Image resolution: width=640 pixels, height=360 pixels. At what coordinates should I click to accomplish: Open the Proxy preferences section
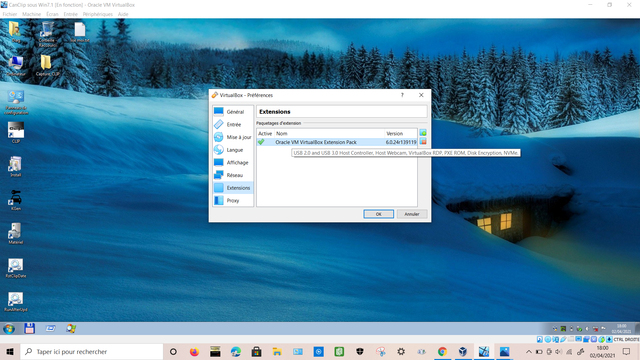(233, 200)
